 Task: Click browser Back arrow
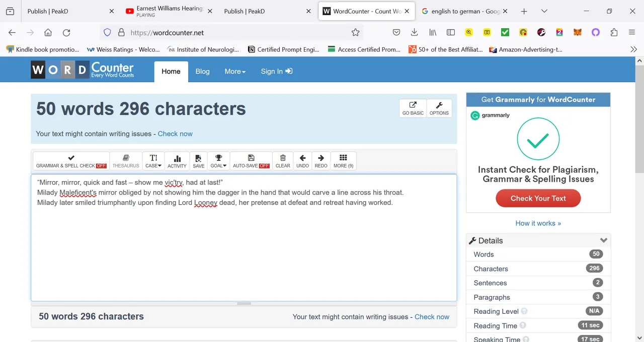point(12,33)
